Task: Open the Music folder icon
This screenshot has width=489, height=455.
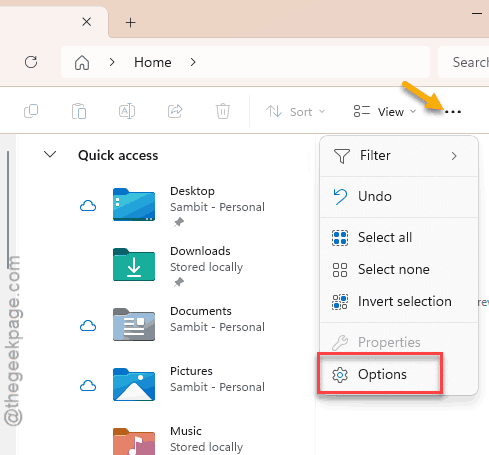Action: (x=134, y=441)
